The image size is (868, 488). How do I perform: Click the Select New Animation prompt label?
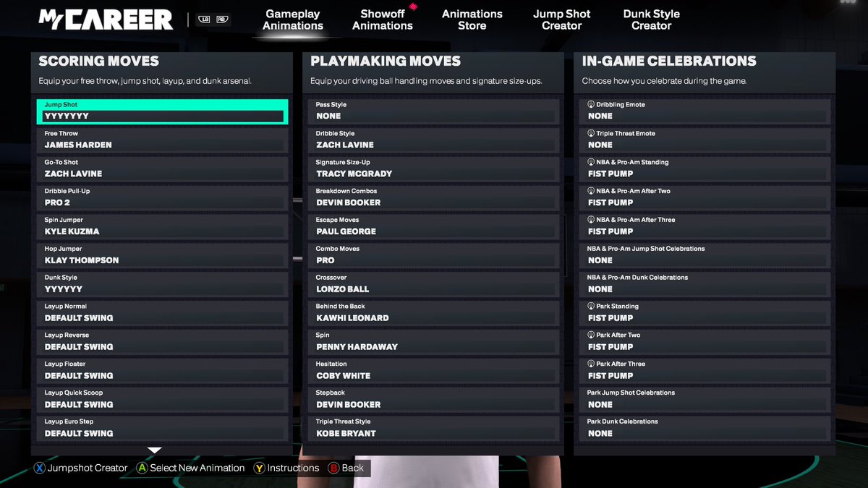tap(197, 468)
